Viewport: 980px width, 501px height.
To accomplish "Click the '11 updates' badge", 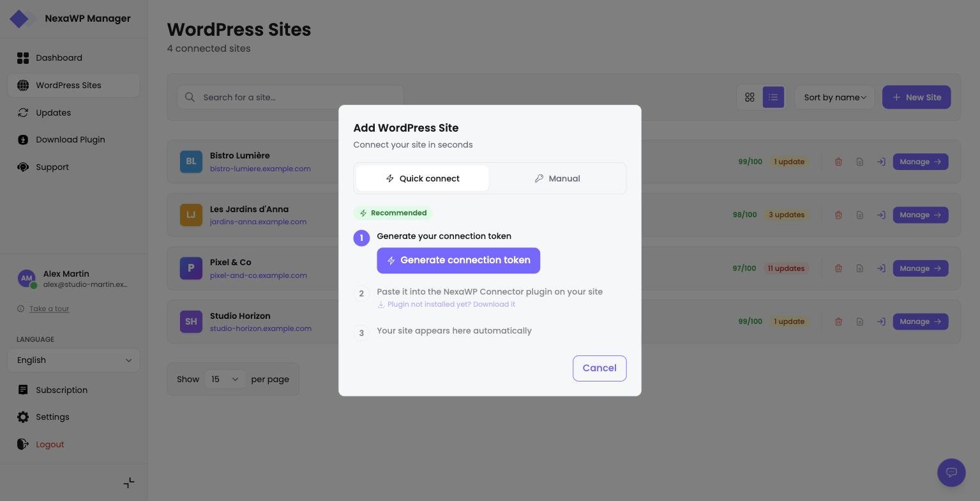I will [x=786, y=268].
